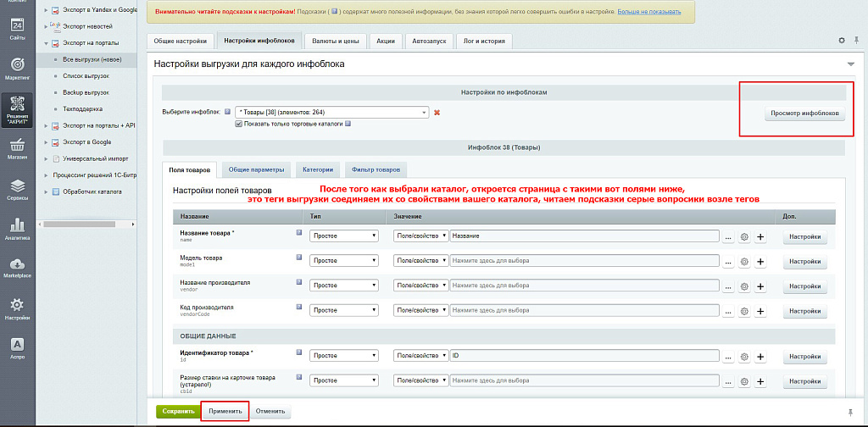Open Тип dropdown for Название производителя

point(343,286)
